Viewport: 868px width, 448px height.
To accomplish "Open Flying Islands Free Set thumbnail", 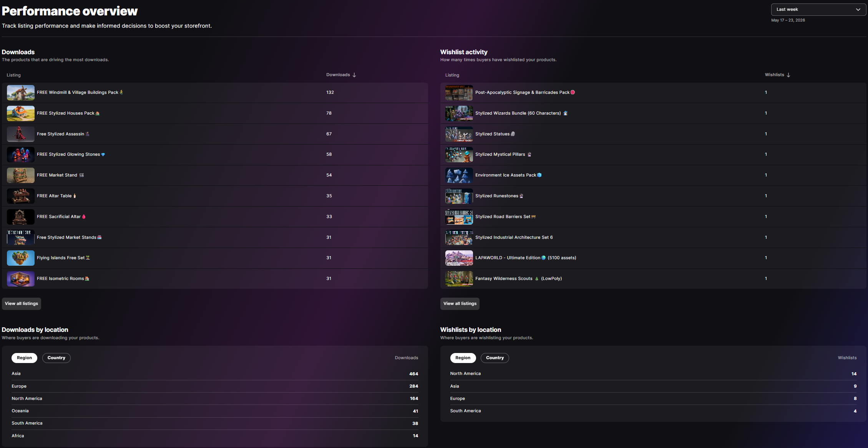I will [21, 258].
